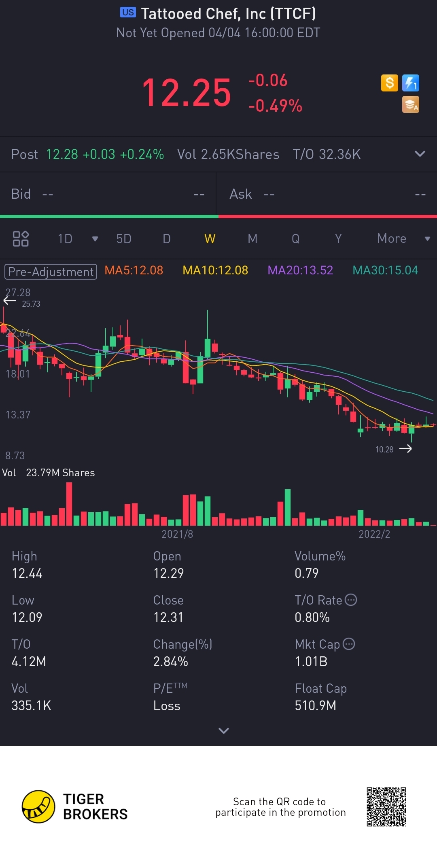Tap the -0.49% change value
Viewport: 437px width, 868px height.
275,106
